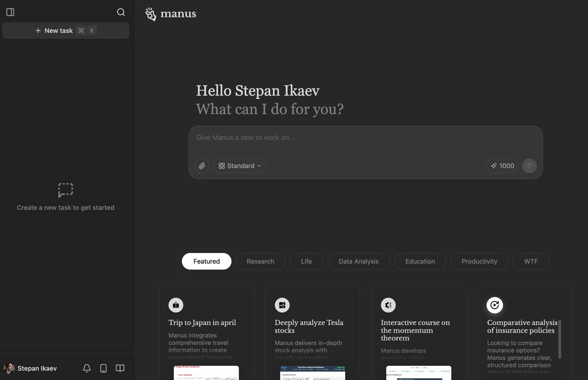This screenshot has width=588, height=380.
Task: Switch to the Research tab
Action: pyautogui.click(x=260, y=261)
